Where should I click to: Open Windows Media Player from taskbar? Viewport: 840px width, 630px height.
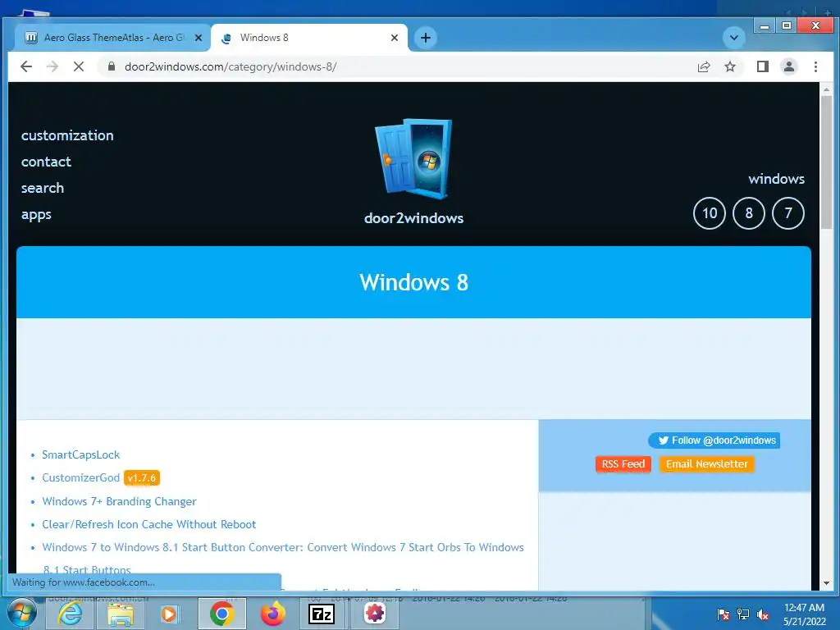170,614
